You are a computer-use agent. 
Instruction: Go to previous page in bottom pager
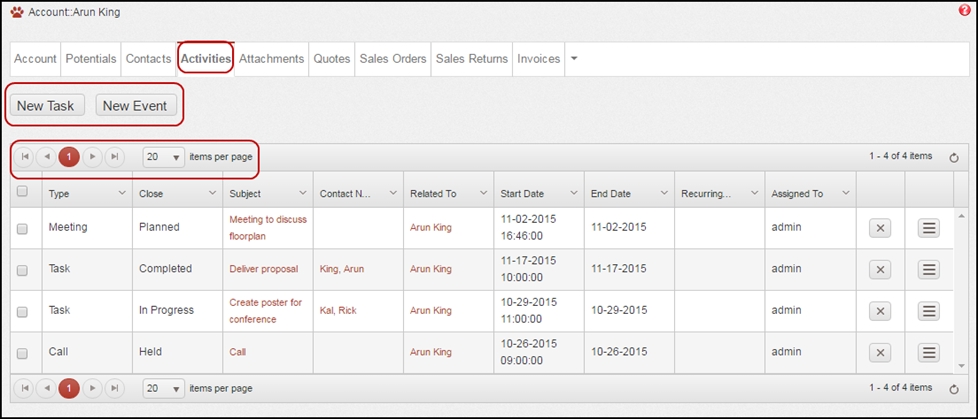pos(46,388)
